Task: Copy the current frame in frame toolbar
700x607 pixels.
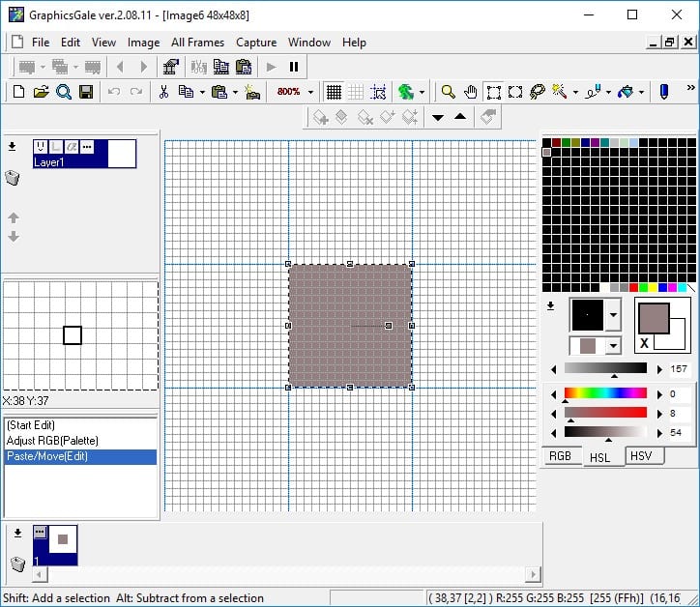Action: [221, 67]
